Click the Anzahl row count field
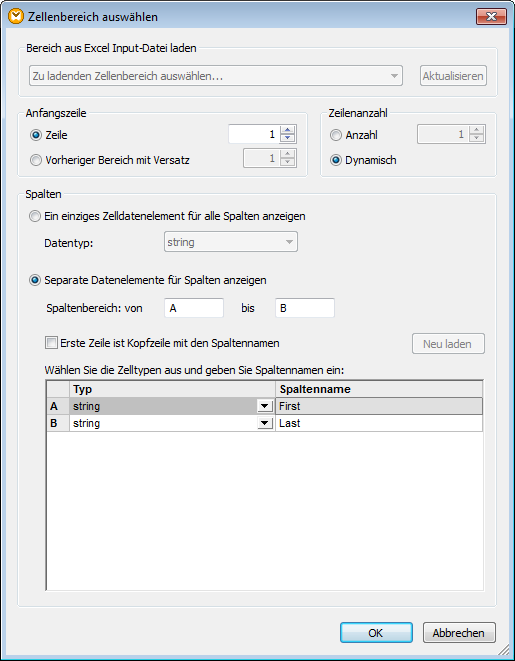Viewport: 515px width, 661px height. coord(443,134)
